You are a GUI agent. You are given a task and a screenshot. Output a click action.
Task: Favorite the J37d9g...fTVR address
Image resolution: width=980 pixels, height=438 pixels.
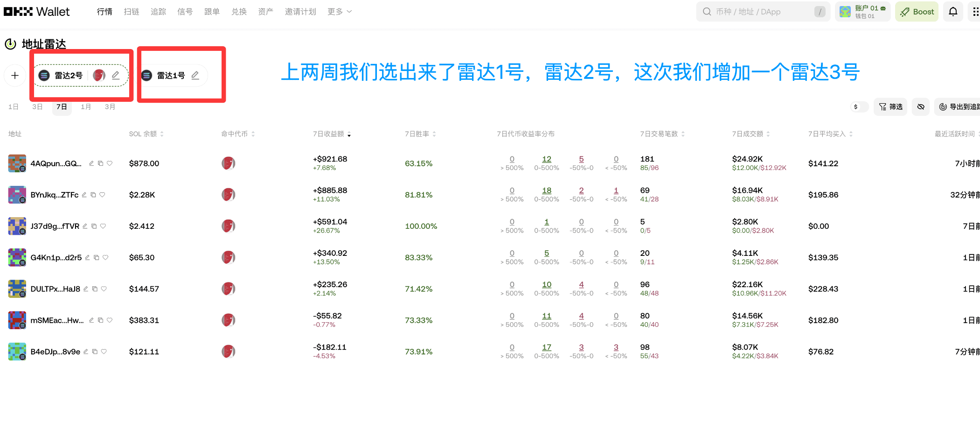pyautogui.click(x=103, y=226)
